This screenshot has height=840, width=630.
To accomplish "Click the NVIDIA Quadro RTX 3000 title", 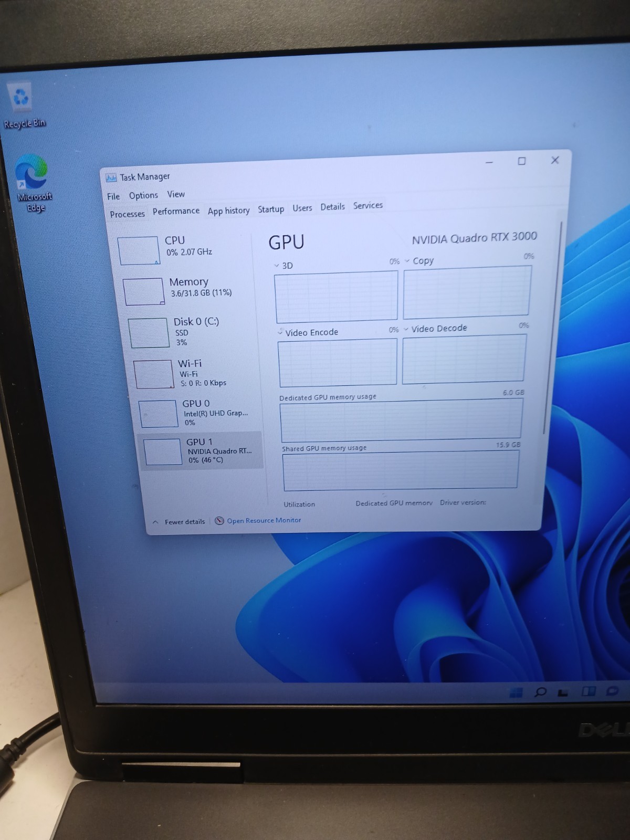I will coord(475,238).
